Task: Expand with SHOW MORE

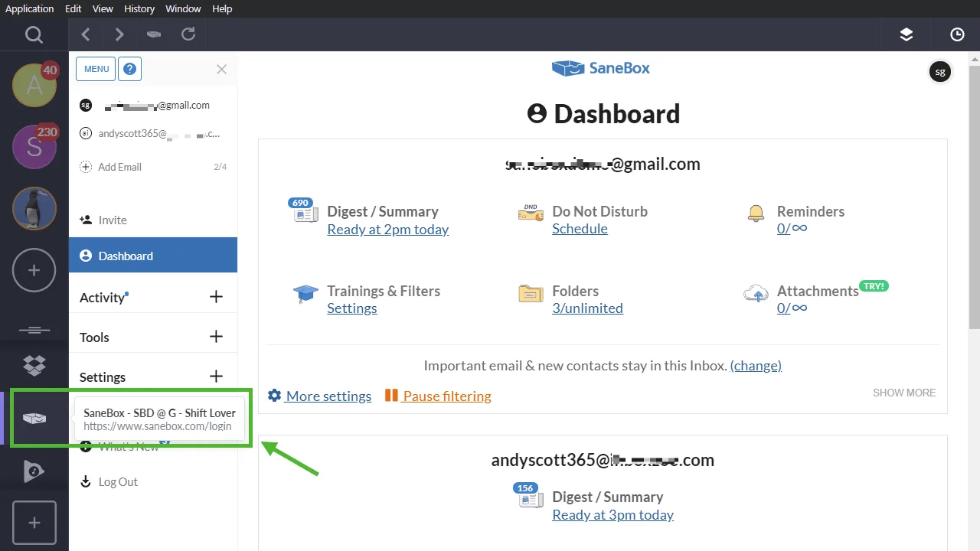Action: (x=904, y=393)
